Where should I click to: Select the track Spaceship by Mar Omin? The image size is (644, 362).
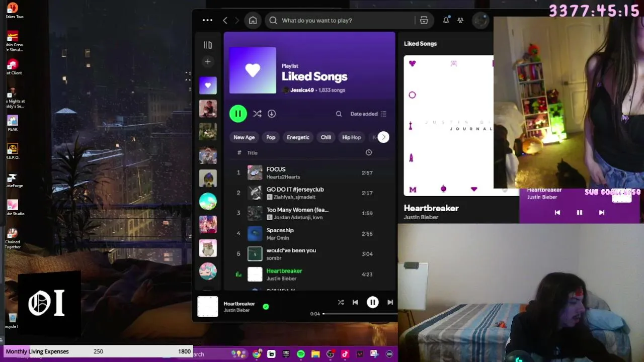[309, 234]
